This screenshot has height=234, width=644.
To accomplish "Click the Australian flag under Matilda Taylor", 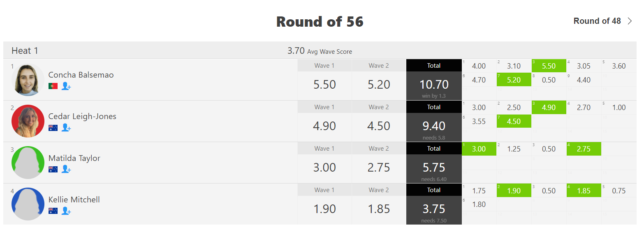I will point(53,169).
